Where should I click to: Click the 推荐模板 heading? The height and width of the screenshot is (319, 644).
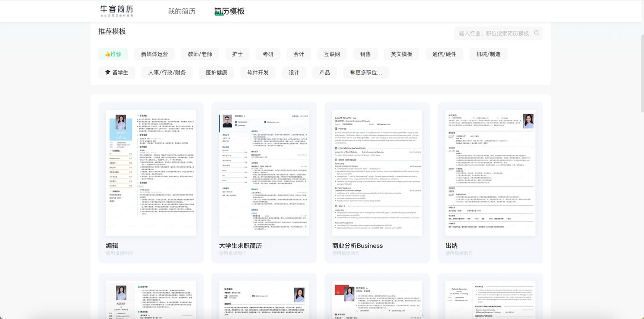(112, 31)
